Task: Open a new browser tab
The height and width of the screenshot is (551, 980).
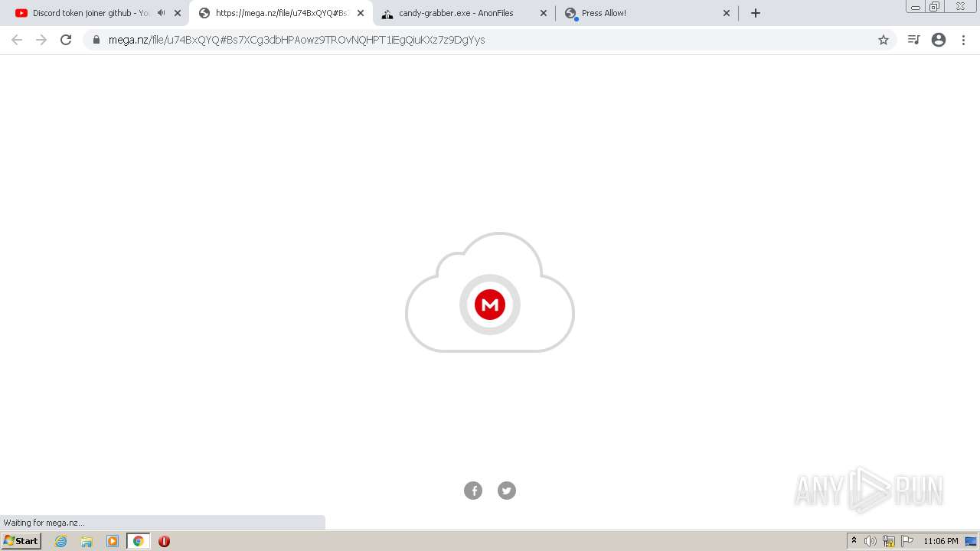Action: pyautogui.click(x=756, y=13)
